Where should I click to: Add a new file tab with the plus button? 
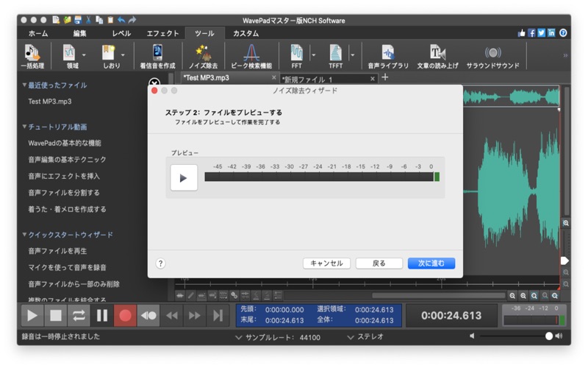click(x=384, y=77)
